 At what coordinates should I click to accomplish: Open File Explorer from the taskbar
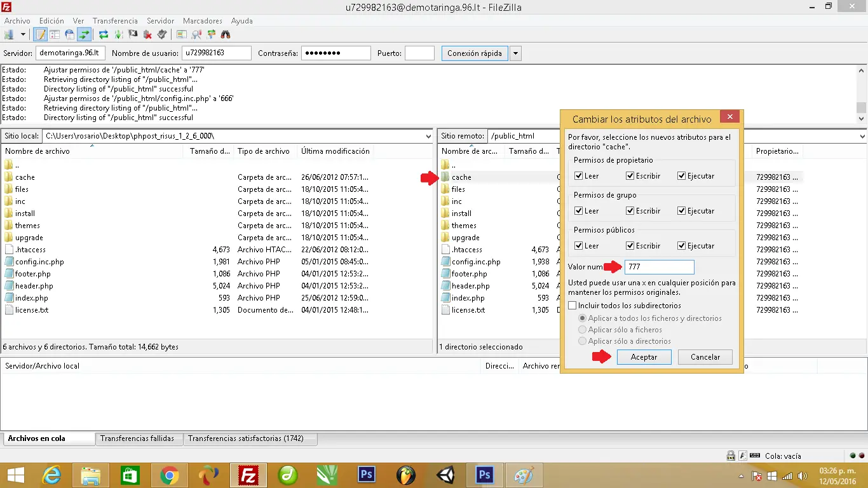pyautogui.click(x=91, y=475)
